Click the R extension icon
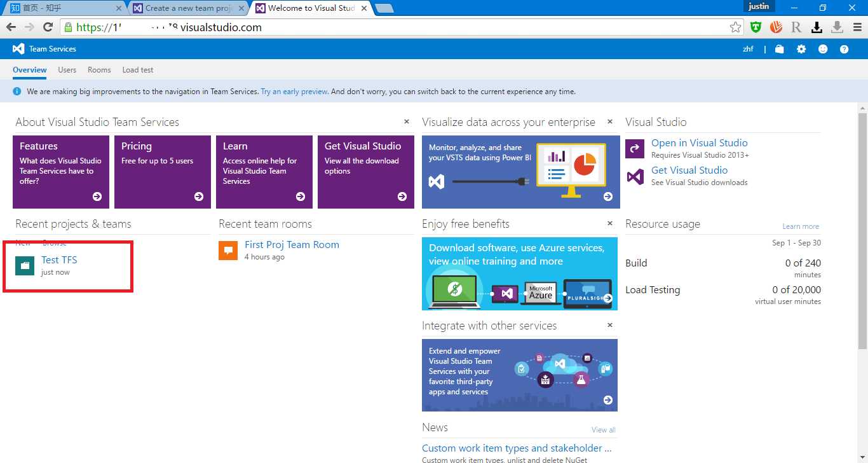868x463 pixels. pos(796,27)
